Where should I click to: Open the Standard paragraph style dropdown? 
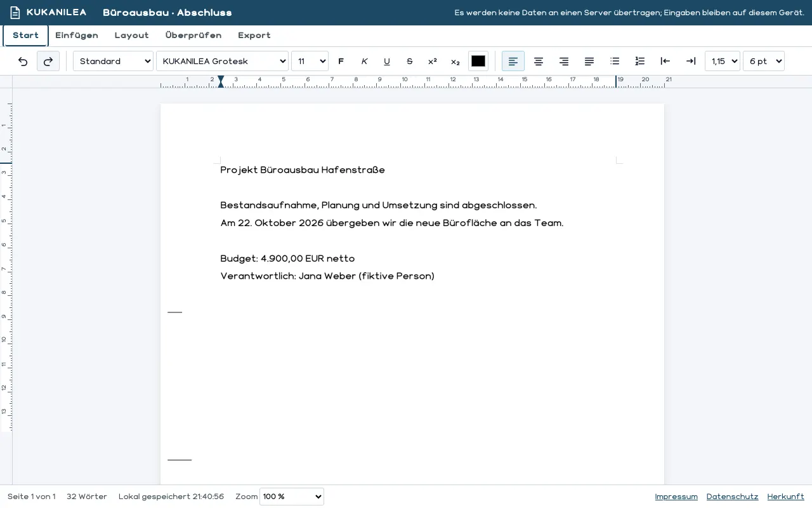point(113,61)
